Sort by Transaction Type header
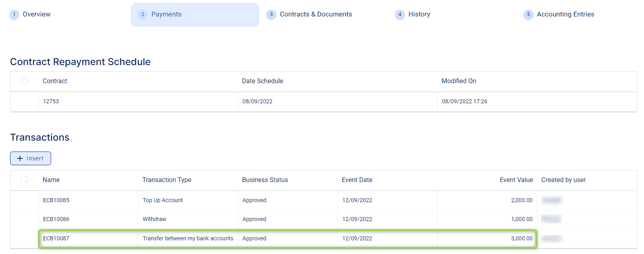Image resolution: width=644 pixels, height=254 pixels. [x=167, y=180]
